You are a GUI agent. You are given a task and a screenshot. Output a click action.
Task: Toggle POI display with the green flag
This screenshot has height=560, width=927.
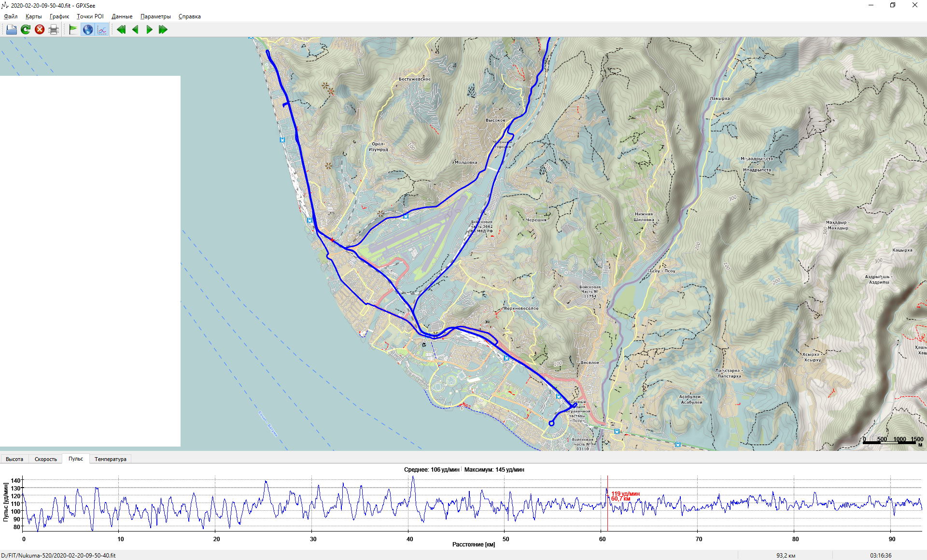73,30
